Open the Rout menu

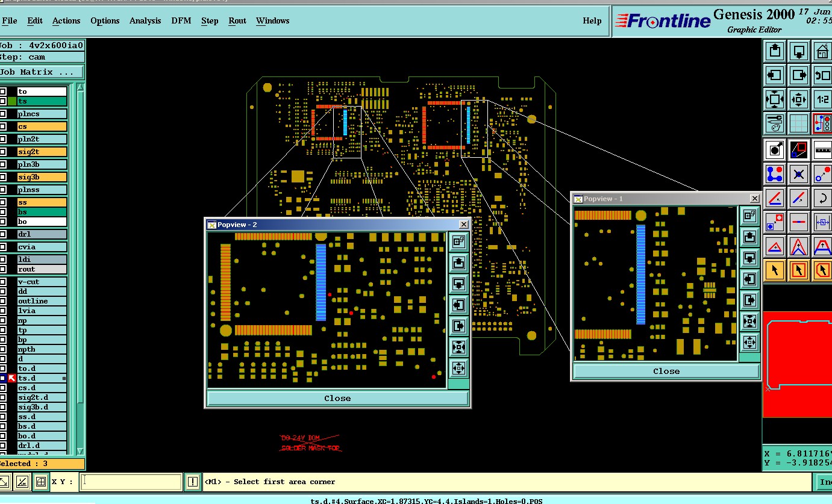(237, 20)
